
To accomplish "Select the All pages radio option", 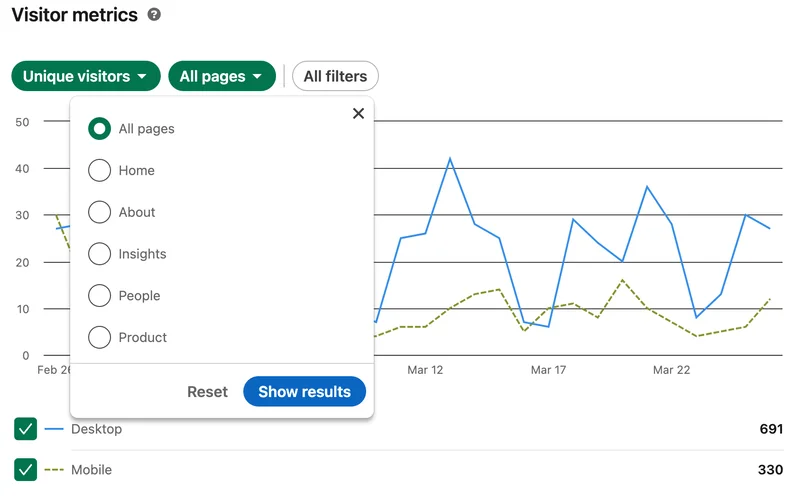I will point(99,129).
